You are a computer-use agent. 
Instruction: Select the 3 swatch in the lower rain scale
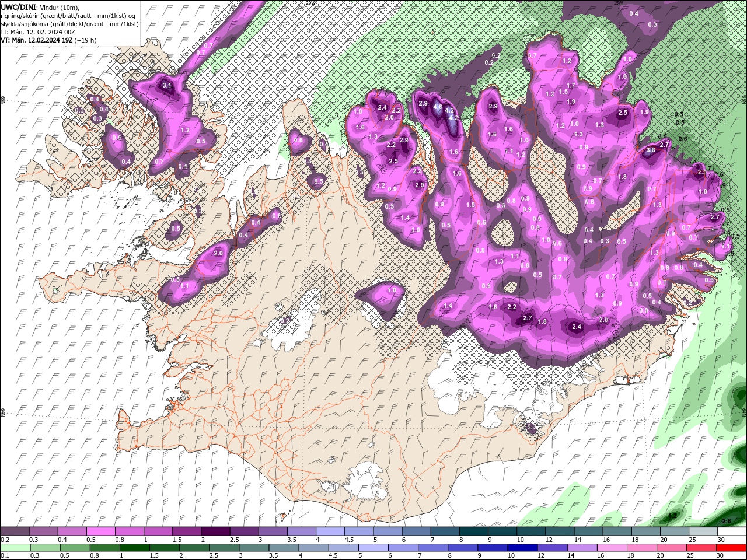pos(254,548)
